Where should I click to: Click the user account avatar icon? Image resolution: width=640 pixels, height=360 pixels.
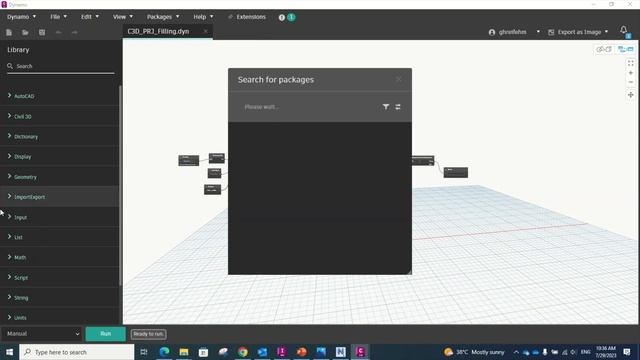click(x=492, y=32)
